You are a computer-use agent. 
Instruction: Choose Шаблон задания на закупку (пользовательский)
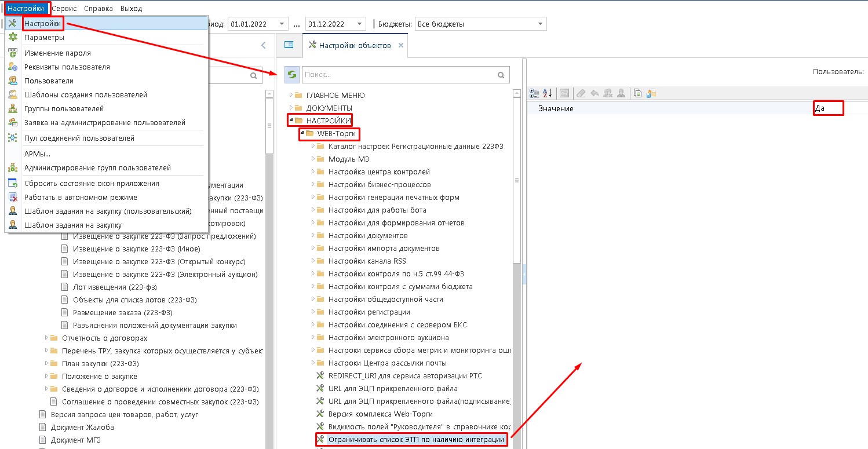[x=106, y=211]
